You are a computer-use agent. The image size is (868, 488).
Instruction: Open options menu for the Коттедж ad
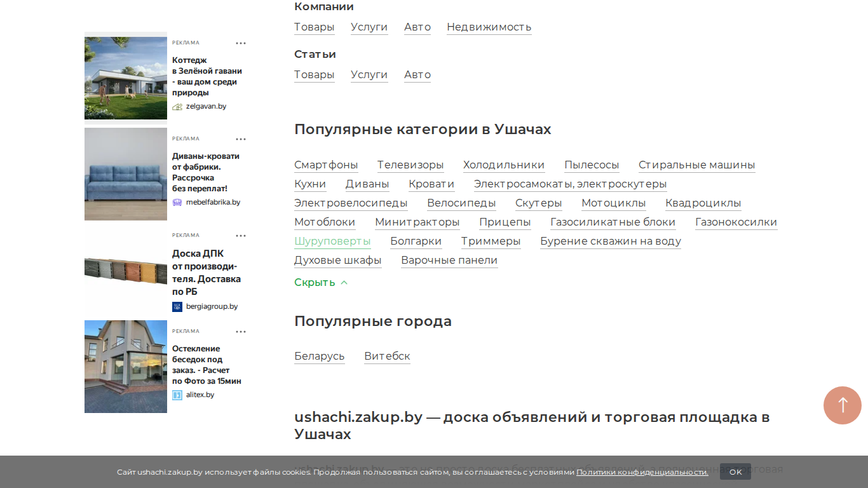[241, 43]
